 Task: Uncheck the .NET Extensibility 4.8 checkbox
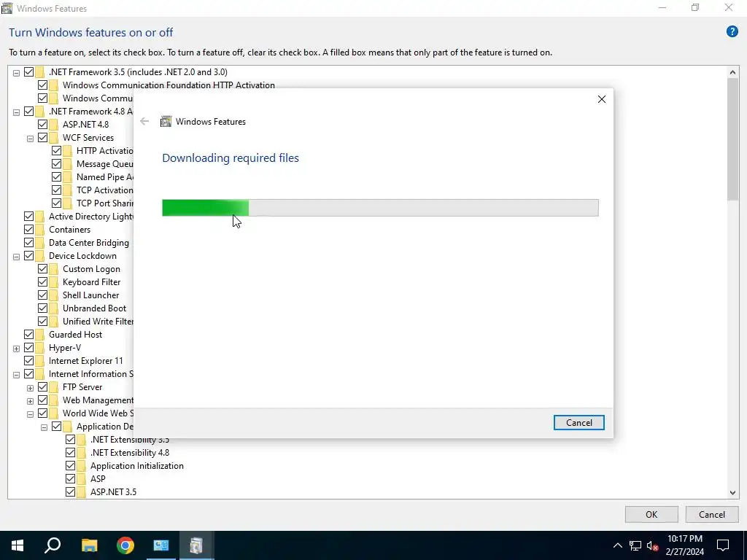click(x=70, y=452)
